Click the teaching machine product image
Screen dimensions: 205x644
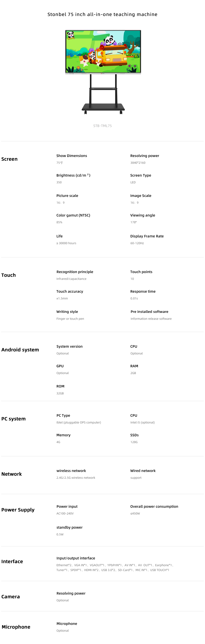[103, 72]
